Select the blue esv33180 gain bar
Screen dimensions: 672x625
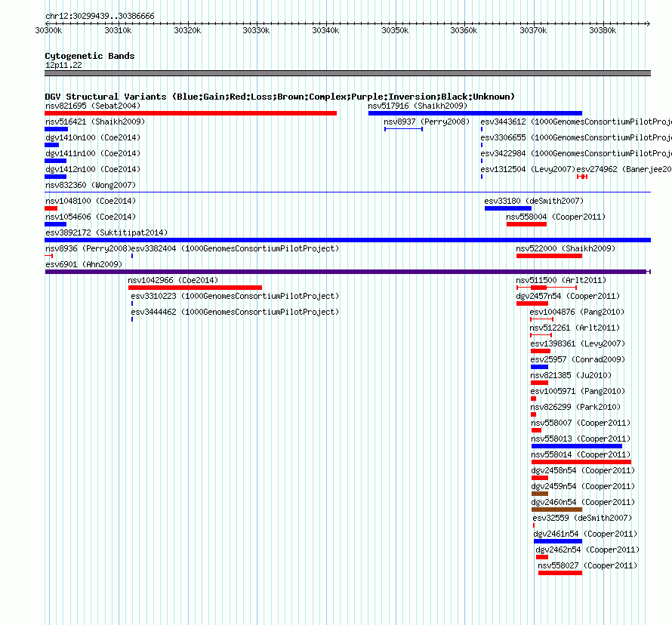pyautogui.click(x=508, y=208)
